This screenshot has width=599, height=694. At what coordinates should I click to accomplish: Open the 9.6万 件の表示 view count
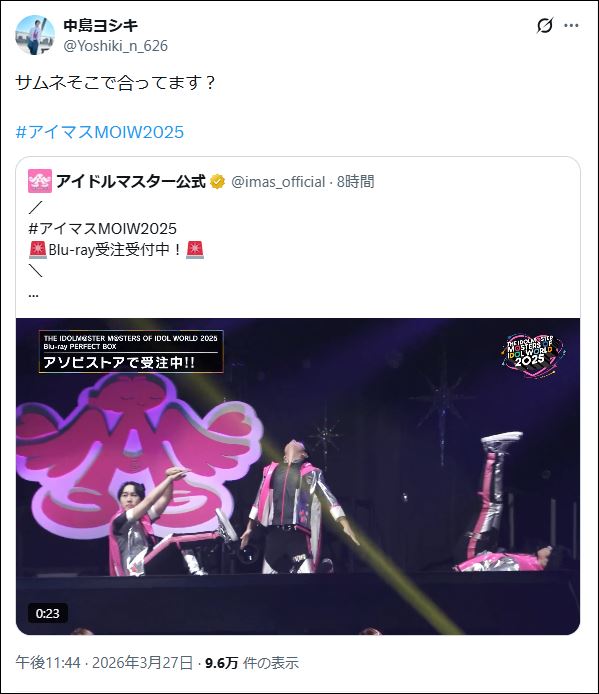252,663
